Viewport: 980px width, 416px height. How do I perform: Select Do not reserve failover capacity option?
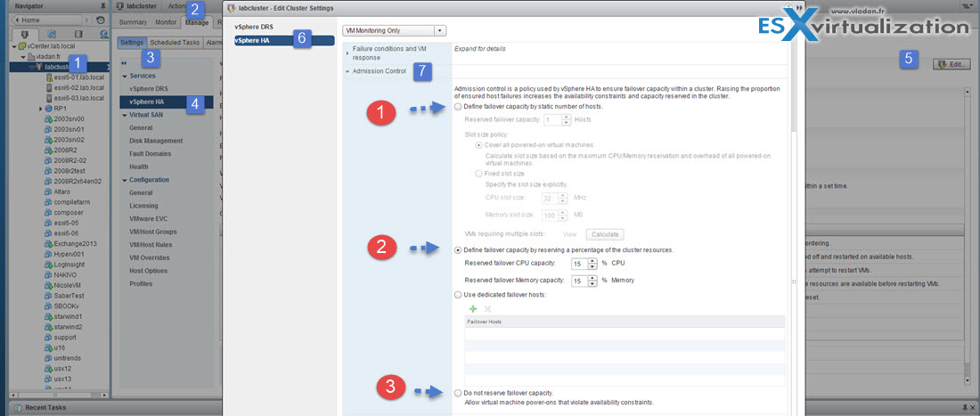(459, 393)
